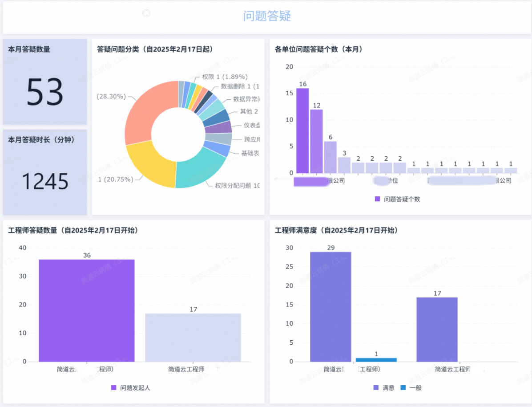Image resolution: width=532 pixels, height=407 pixels.
Task: Click 简道云工程师 axis label in 工程师答疑数量 chart
Action: coord(186,369)
